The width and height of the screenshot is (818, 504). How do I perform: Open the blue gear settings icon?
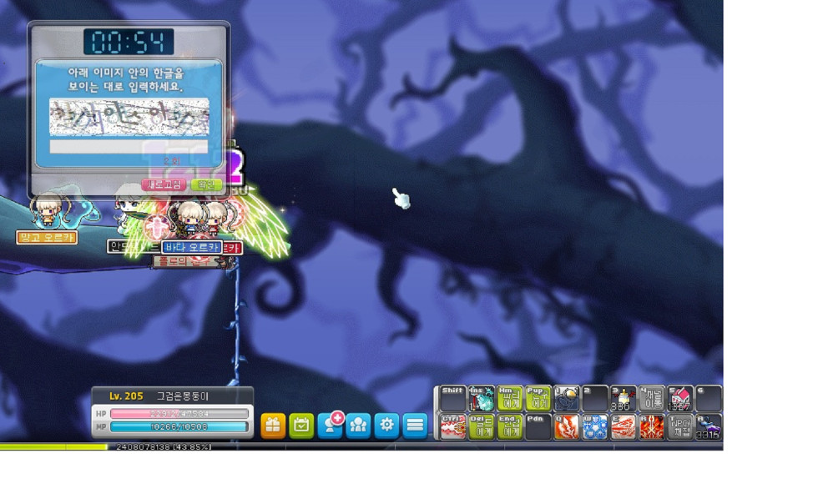[386, 426]
